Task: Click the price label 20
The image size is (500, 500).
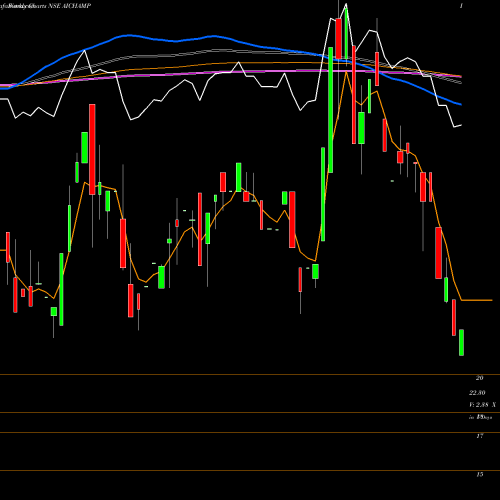Action: [x=479, y=378]
